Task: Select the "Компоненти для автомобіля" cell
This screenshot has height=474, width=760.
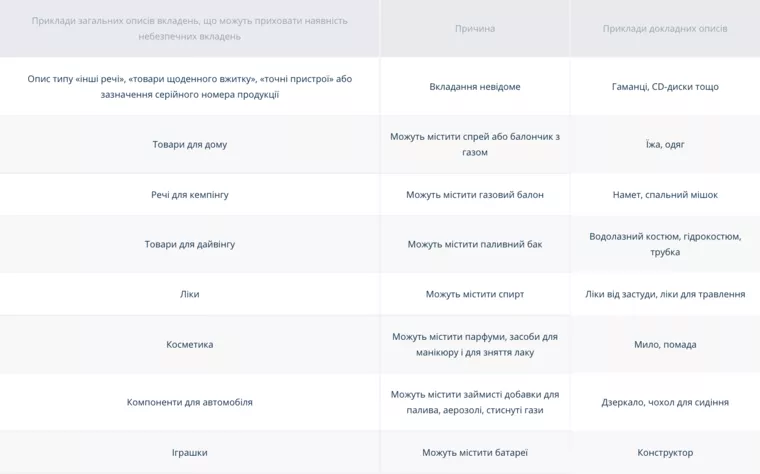Action: [190, 402]
